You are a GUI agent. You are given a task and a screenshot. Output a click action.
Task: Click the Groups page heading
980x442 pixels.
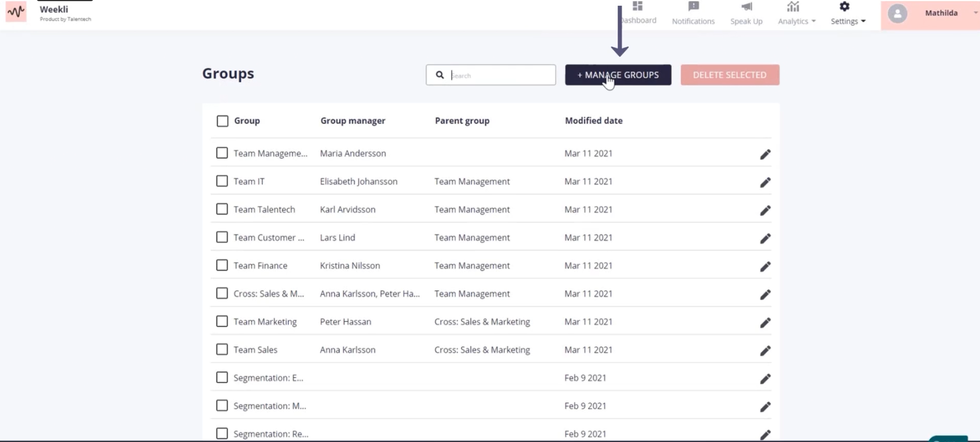point(228,74)
